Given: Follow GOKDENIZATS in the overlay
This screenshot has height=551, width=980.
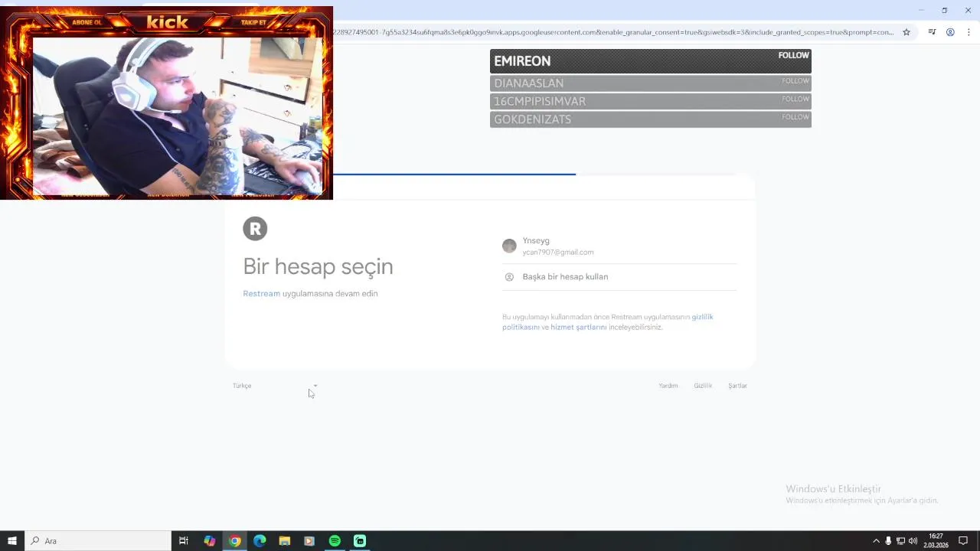Looking at the screenshot, I should tap(795, 117).
